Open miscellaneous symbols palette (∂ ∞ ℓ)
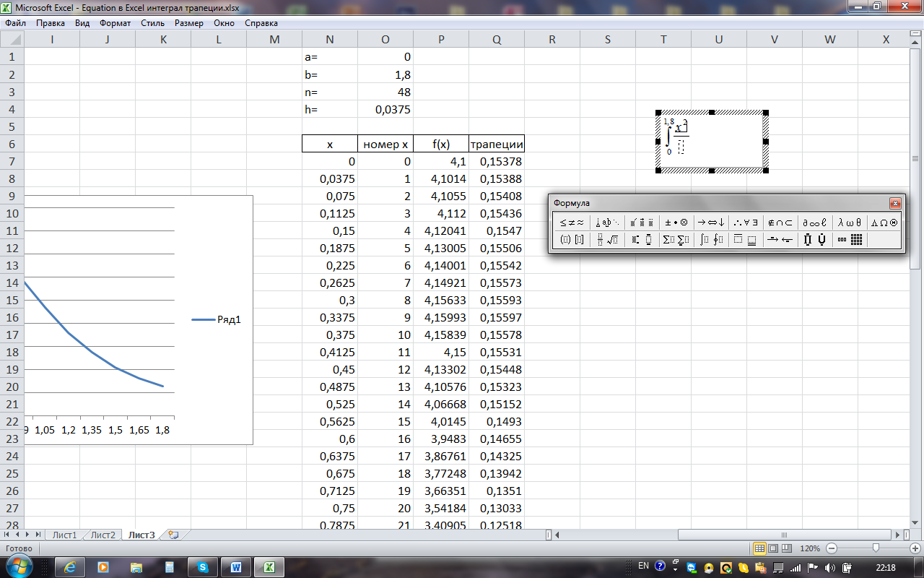Screen dimensions: 924x578 click(815, 223)
